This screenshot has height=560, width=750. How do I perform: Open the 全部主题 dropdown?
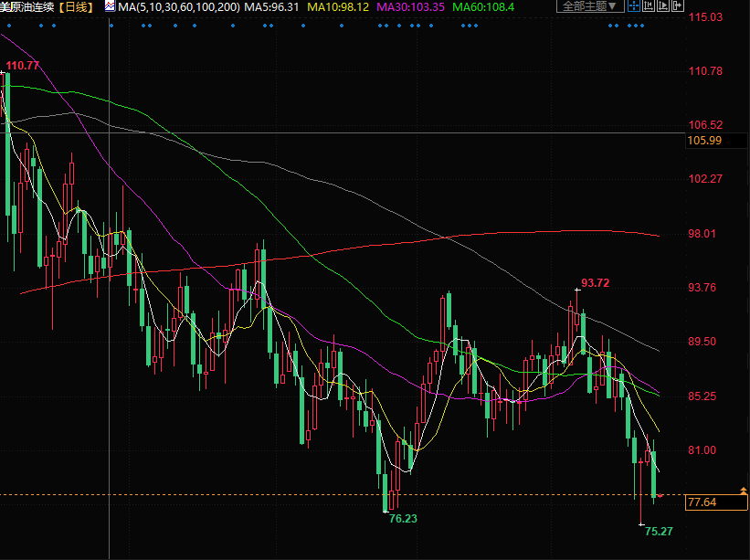pos(589,6)
